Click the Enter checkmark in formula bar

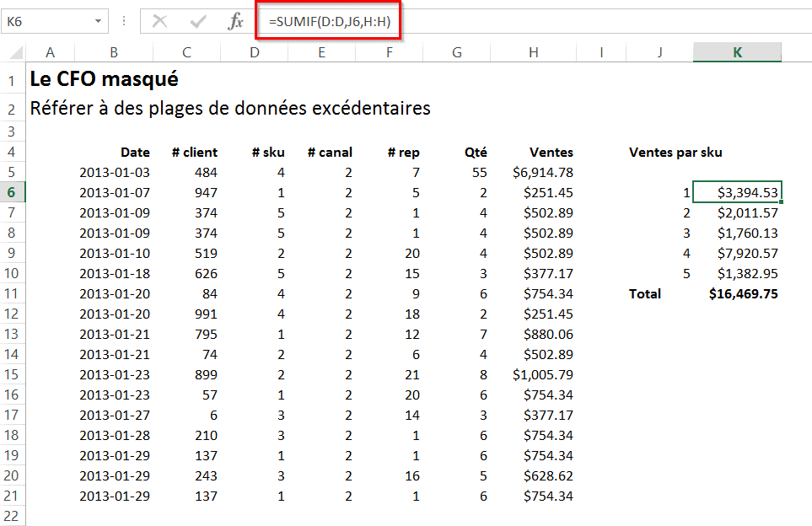(x=199, y=22)
